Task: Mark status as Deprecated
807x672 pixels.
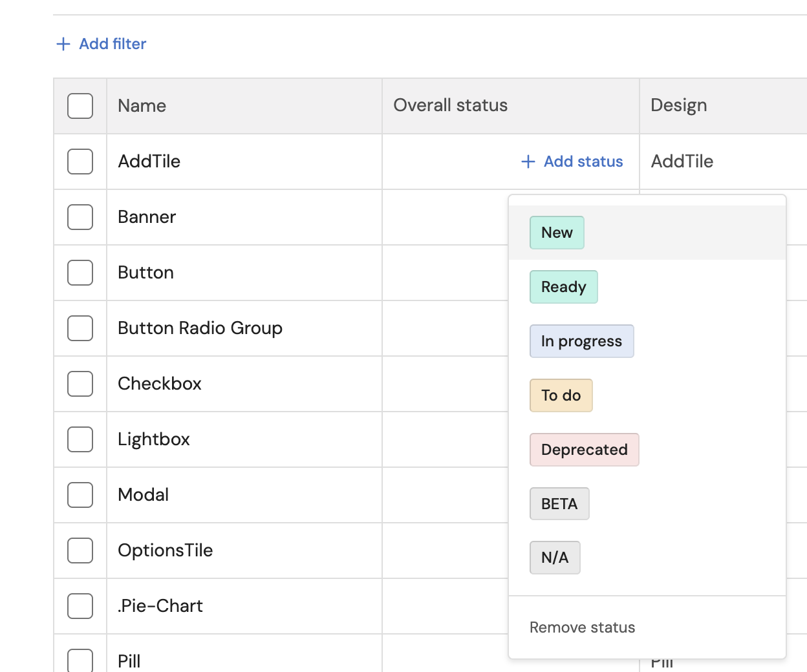Action: [x=584, y=450]
